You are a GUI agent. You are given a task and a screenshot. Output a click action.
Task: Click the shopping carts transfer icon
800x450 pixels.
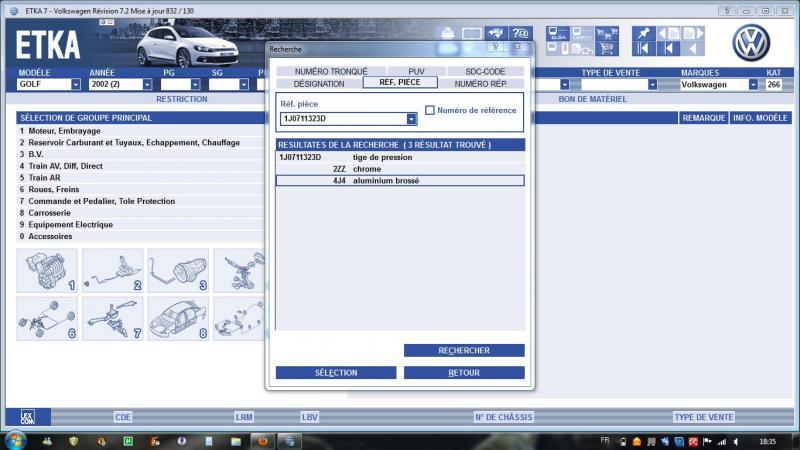[x=607, y=34]
